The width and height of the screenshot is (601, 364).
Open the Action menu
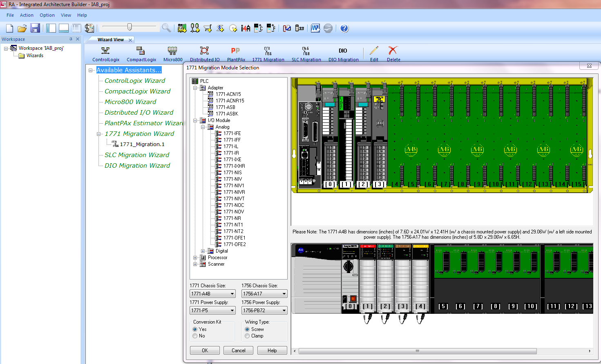point(27,15)
